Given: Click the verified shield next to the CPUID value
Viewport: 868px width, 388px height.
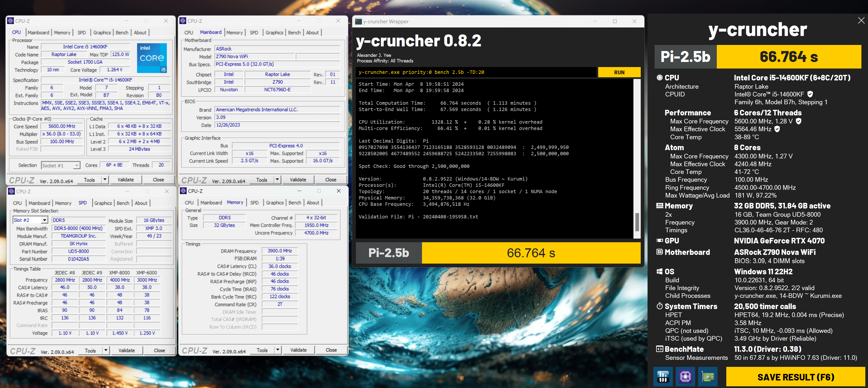Looking at the screenshot, I should [810, 94].
